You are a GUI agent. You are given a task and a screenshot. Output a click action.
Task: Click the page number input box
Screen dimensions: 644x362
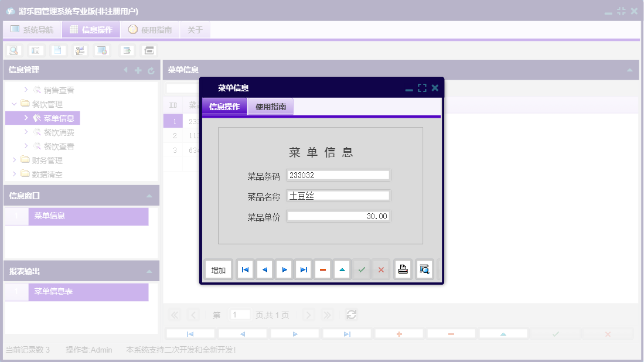[x=240, y=315]
